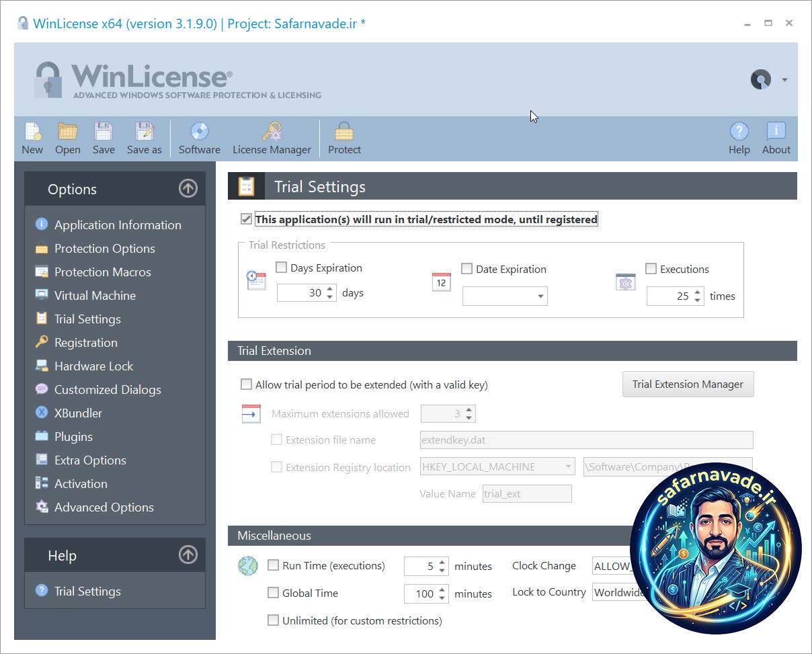Enable the Days Expiration checkbox

(281, 268)
